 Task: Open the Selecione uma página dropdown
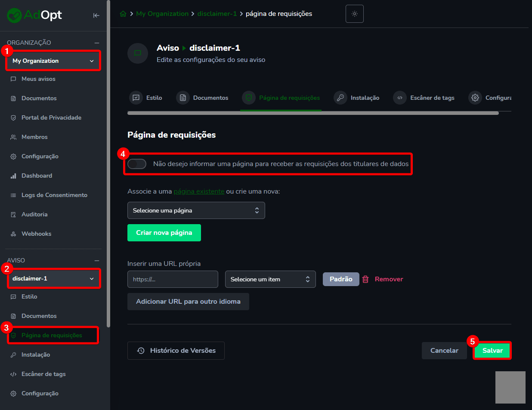click(x=196, y=210)
